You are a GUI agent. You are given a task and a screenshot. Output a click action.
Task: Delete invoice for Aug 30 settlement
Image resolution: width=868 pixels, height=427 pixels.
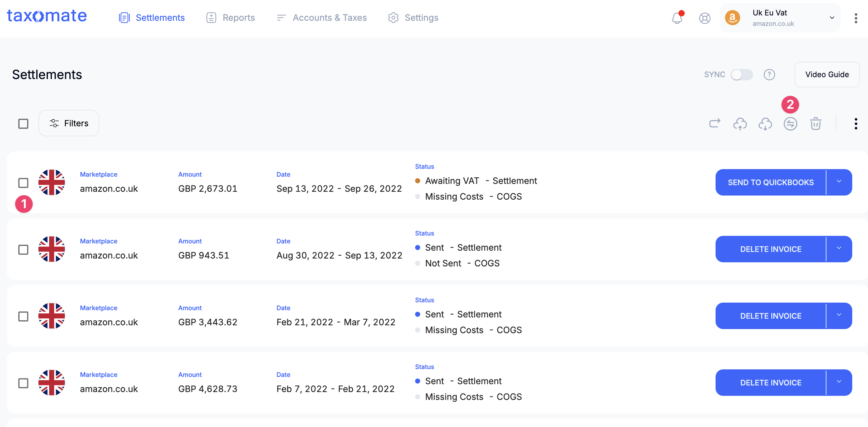coord(771,249)
